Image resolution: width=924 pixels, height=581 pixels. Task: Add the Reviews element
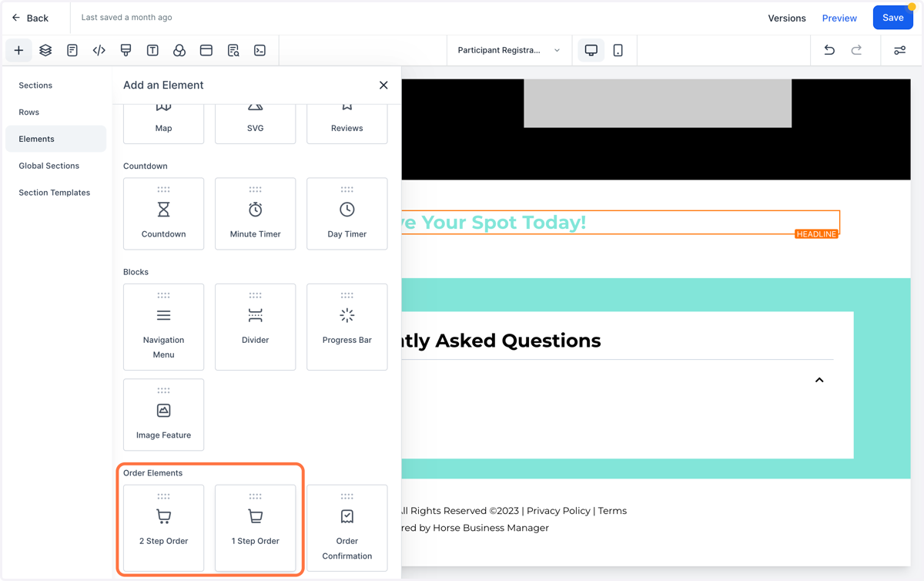[347, 123]
